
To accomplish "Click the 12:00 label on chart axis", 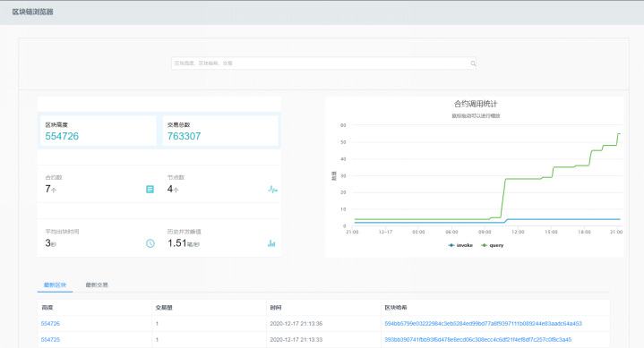I will 518,232.
